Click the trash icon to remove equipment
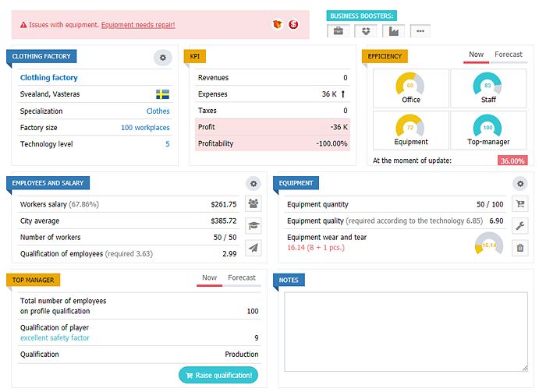Screen dimensions: 546x392 click(520, 248)
